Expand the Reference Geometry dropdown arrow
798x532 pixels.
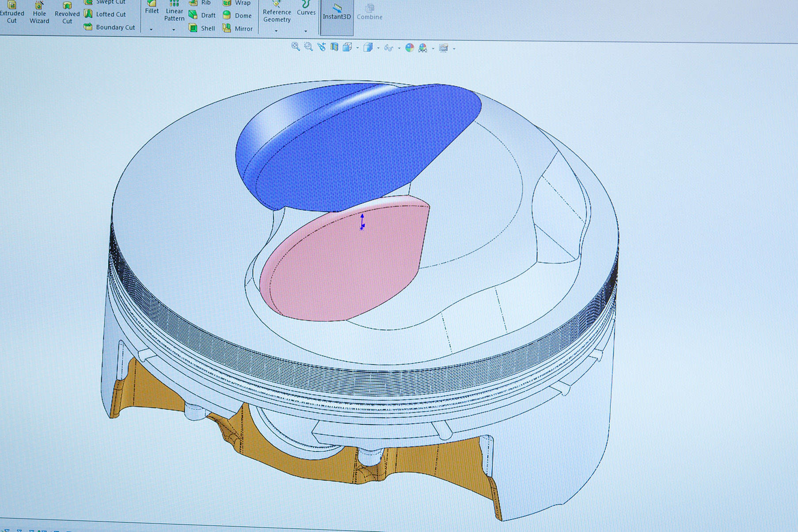pyautogui.click(x=276, y=31)
